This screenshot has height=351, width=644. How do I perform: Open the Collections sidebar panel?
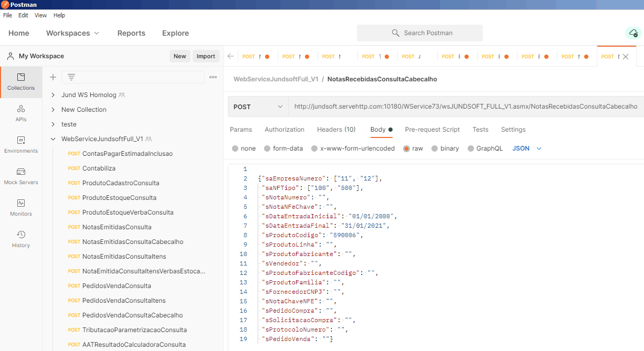click(21, 82)
